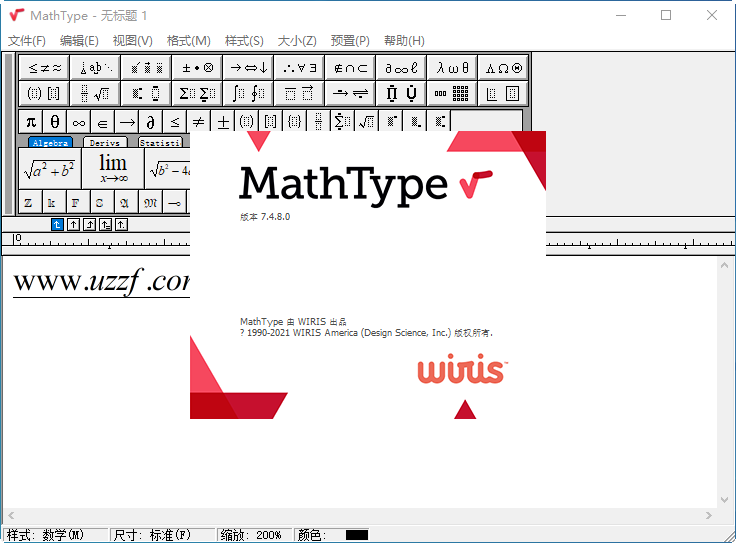Click the horizontal scrollbar left arrow
Image resolution: width=736 pixels, height=543 pixels.
(x=11, y=515)
